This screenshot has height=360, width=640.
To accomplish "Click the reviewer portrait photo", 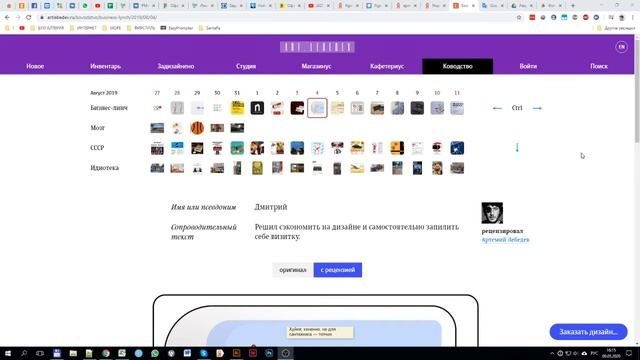I will (x=492, y=213).
